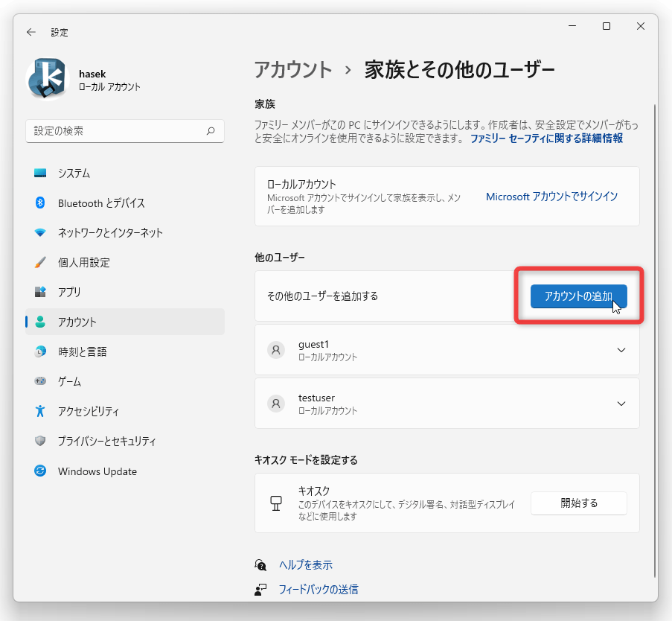Click the help icon beside ヘルプを表示
The image size is (672, 621).
pyautogui.click(x=260, y=565)
